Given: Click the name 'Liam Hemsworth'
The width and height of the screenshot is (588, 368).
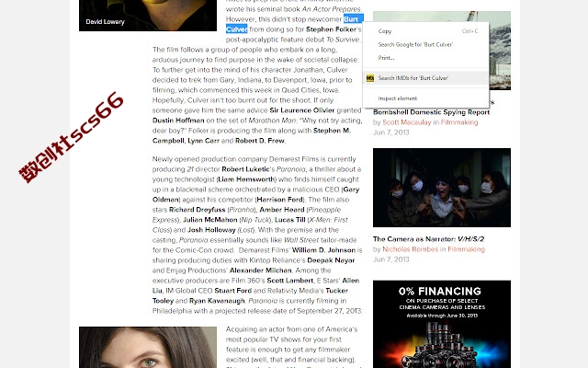Looking at the screenshot, I should (246, 179).
